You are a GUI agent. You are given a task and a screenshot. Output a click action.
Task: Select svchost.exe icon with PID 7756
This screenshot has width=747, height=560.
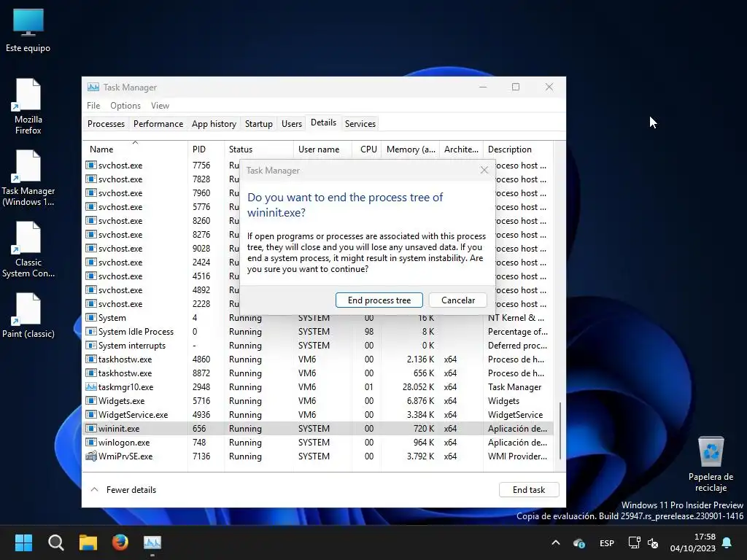(91, 166)
